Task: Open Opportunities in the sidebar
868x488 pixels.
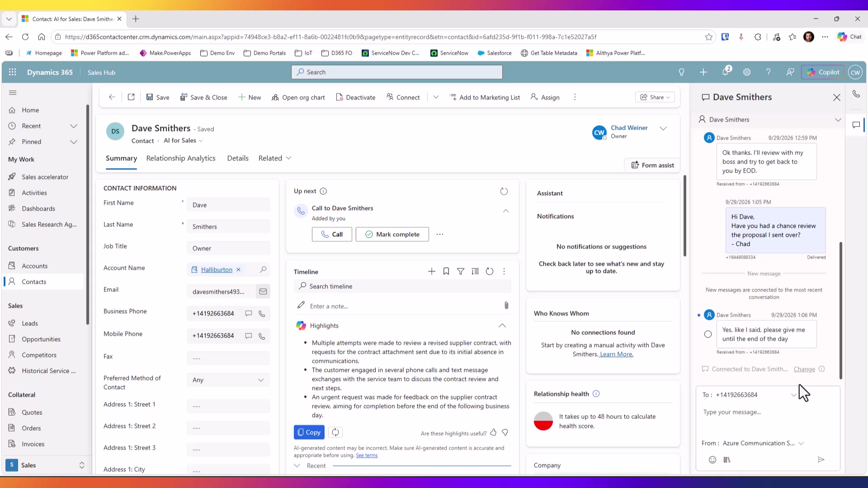Action: [41, 339]
